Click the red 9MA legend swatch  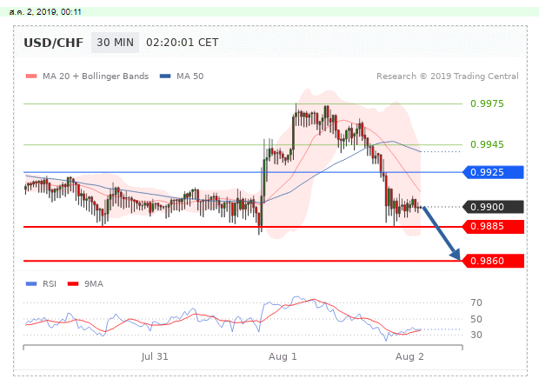[x=73, y=283]
